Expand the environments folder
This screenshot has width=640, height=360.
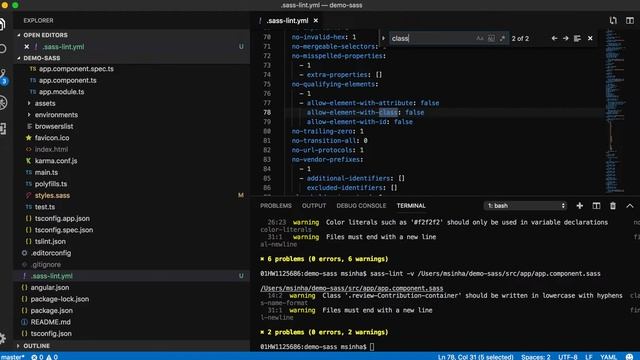coord(56,115)
